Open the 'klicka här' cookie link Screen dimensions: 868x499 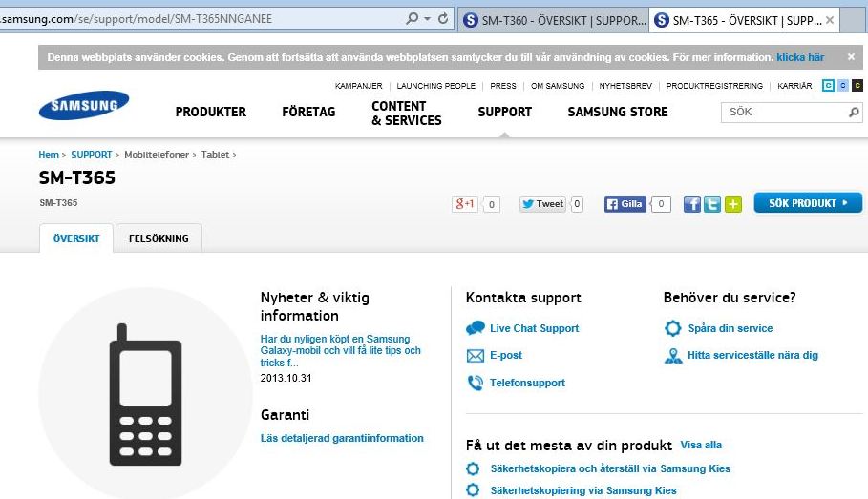pyautogui.click(x=800, y=57)
